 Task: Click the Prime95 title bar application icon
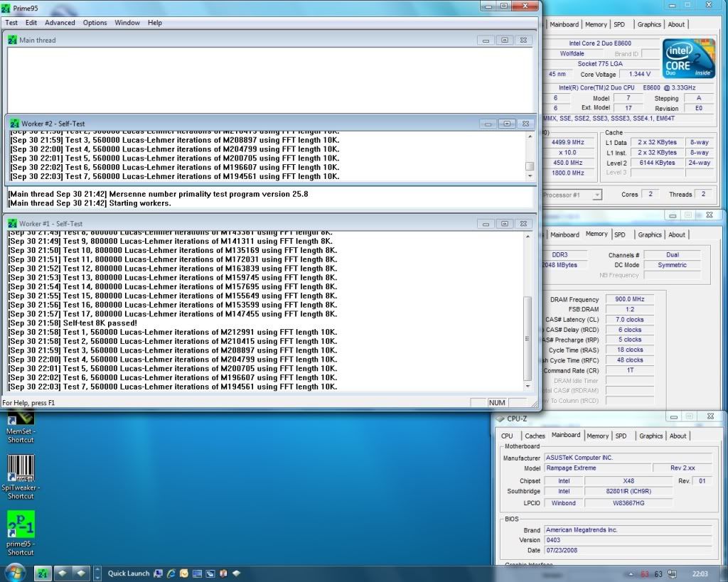pos(6,9)
